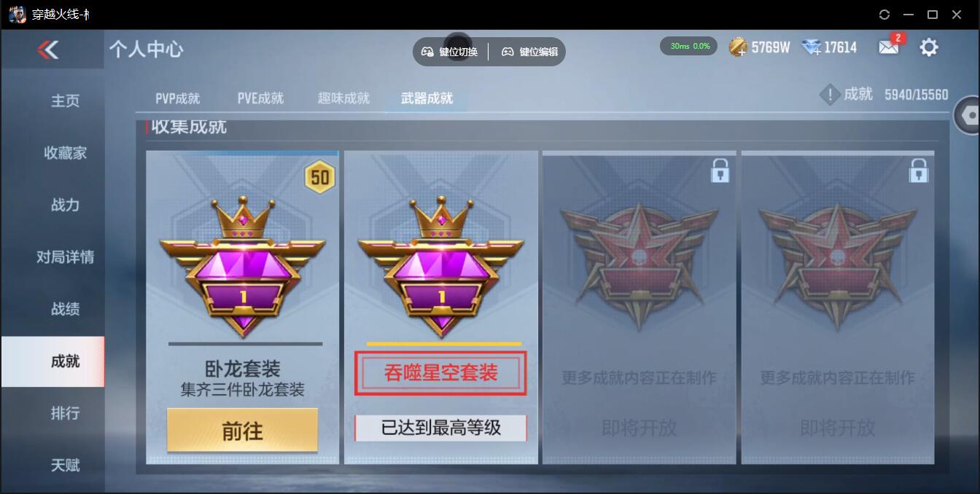Click the lock icon on third achievement card
Viewport: 980px width, 494px height.
click(x=720, y=171)
